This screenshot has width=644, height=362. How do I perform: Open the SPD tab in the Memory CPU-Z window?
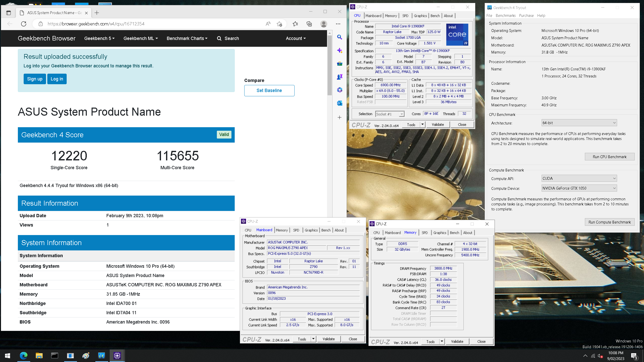(x=425, y=233)
